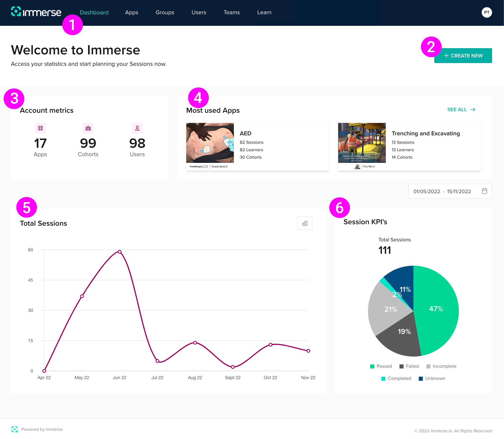
Task: Go to the Groups menu item
Action: [x=165, y=12]
